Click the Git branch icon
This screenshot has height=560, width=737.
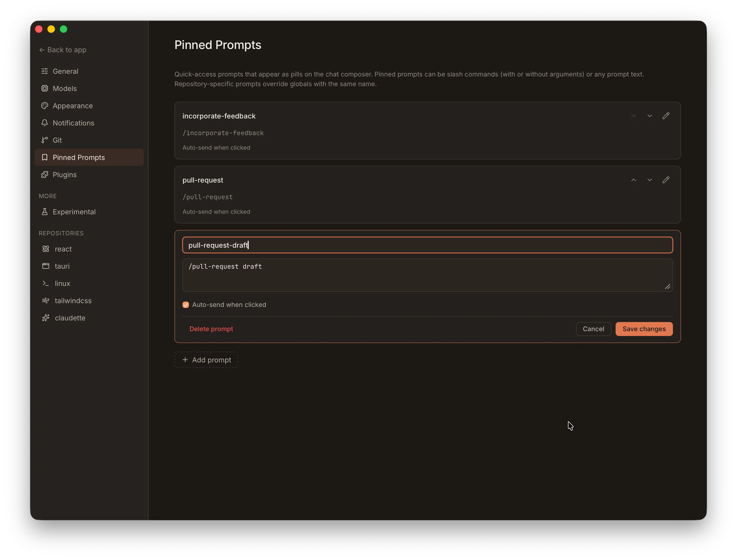[x=45, y=140]
